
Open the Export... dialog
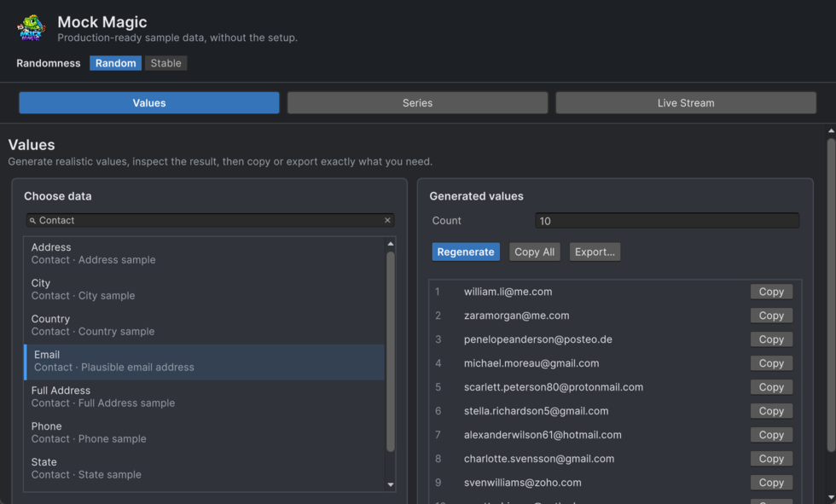[595, 252]
